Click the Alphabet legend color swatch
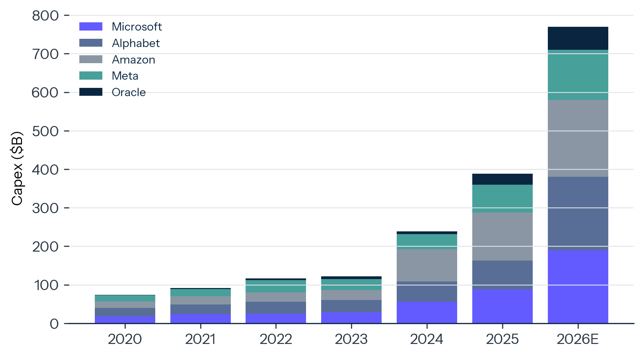The width and height of the screenshot is (644, 357). (x=91, y=43)
